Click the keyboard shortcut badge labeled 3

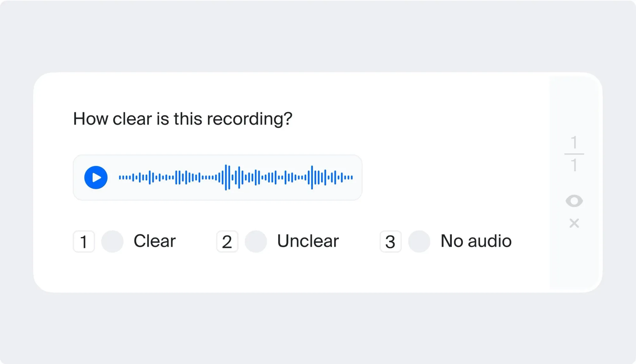pyautogui.click(x=390, y=241)
